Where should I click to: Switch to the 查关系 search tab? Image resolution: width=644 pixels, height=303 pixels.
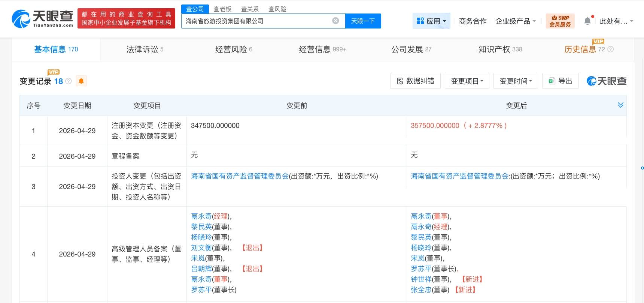click(250, 9)
